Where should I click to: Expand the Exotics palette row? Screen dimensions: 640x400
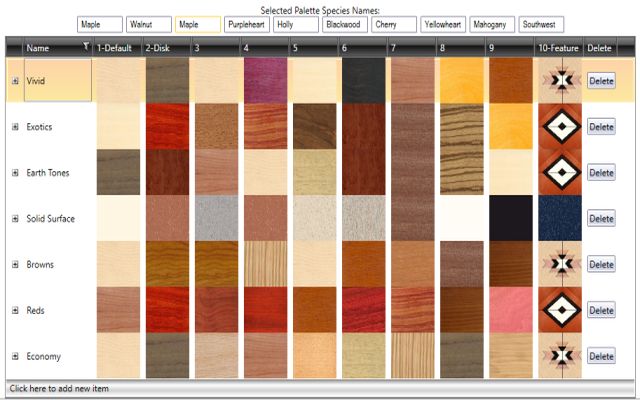(x=15, y=127)
